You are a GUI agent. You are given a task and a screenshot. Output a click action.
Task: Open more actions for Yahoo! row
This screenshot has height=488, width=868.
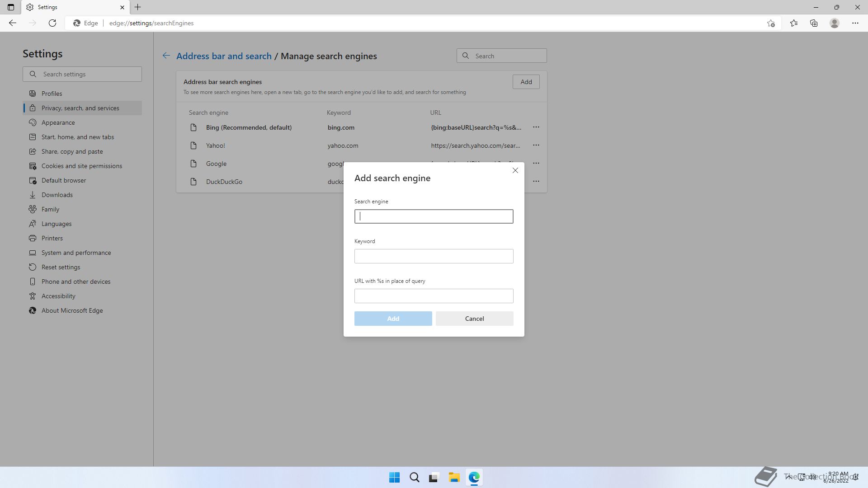[536, 145]
